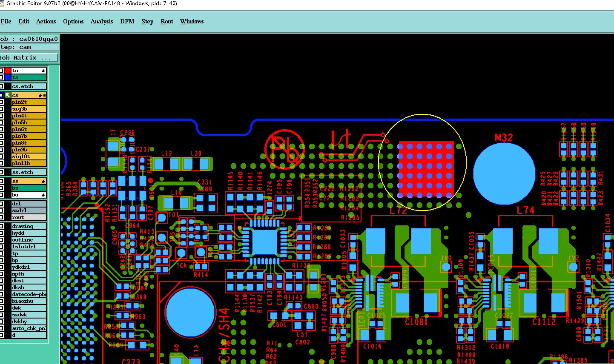Click the green arrow icon beside cs layer
The image size is (614, 364).
(8, 96)
